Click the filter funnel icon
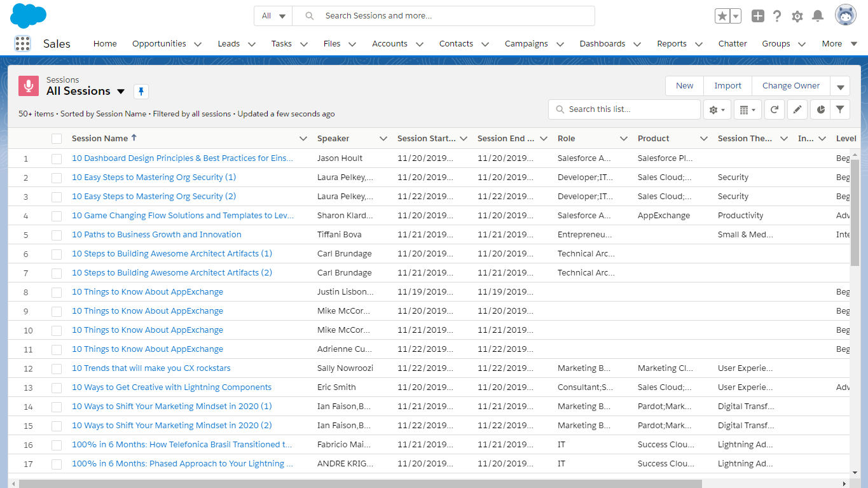Viewport: 868px width, 488px height. (x=840, y=109)
